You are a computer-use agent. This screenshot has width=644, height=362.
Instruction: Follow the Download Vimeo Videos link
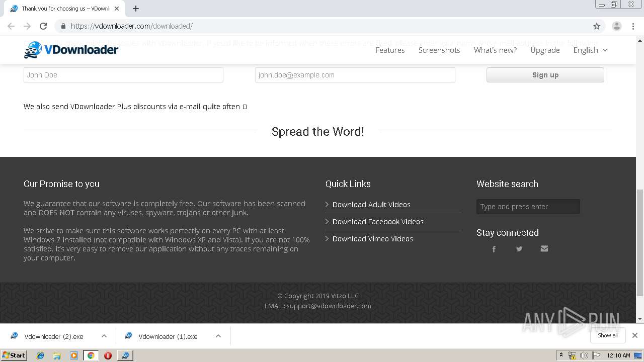click(x=372, y=239)
